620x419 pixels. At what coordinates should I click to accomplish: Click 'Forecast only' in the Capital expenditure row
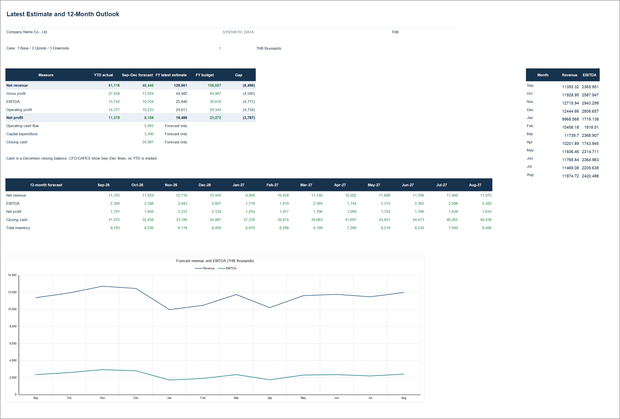[176, 134]
